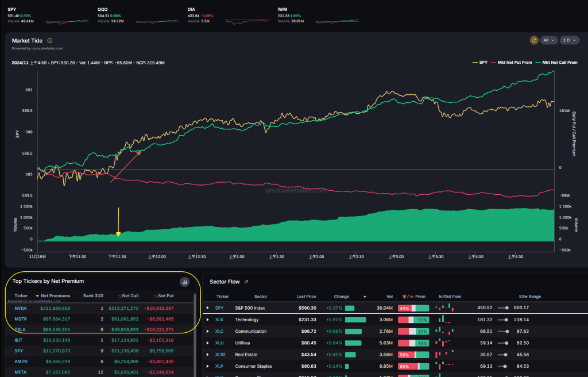The height and width of the screenshot is (377, 588).
Task: Expand the XLU Utilities sector row
Action: coord(208,343)
